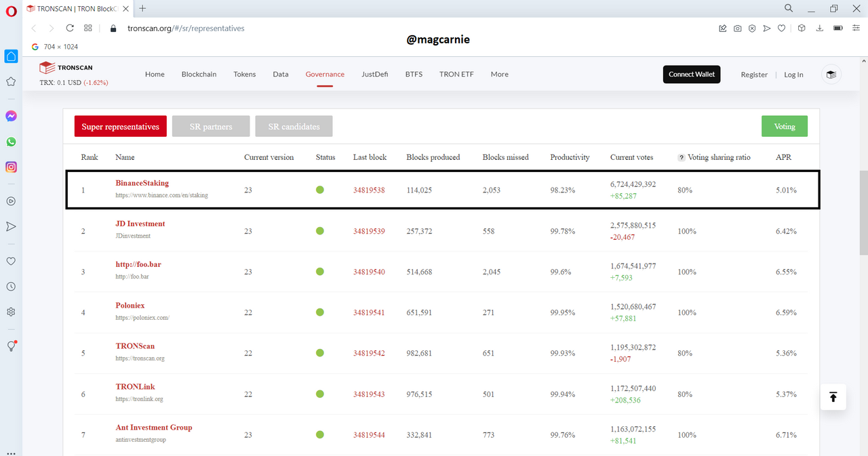Open the Player icon in sidebar
The width and height of the screenshot is (868, 456).
click(x=11, y=201)
